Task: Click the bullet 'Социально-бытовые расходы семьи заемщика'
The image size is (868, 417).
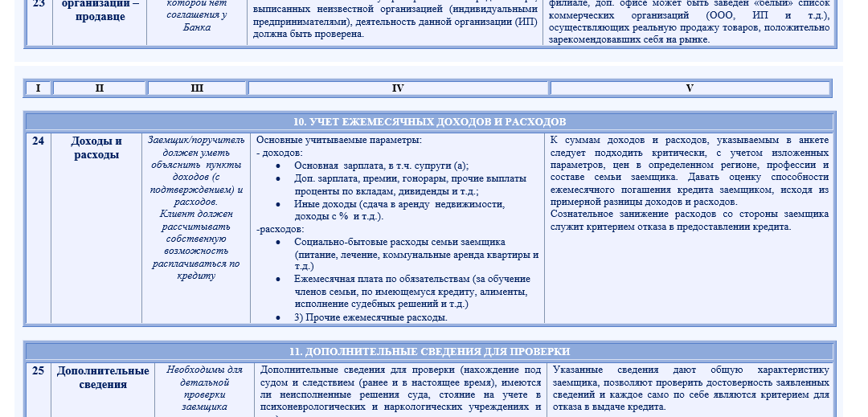Action: coord(399,242)
